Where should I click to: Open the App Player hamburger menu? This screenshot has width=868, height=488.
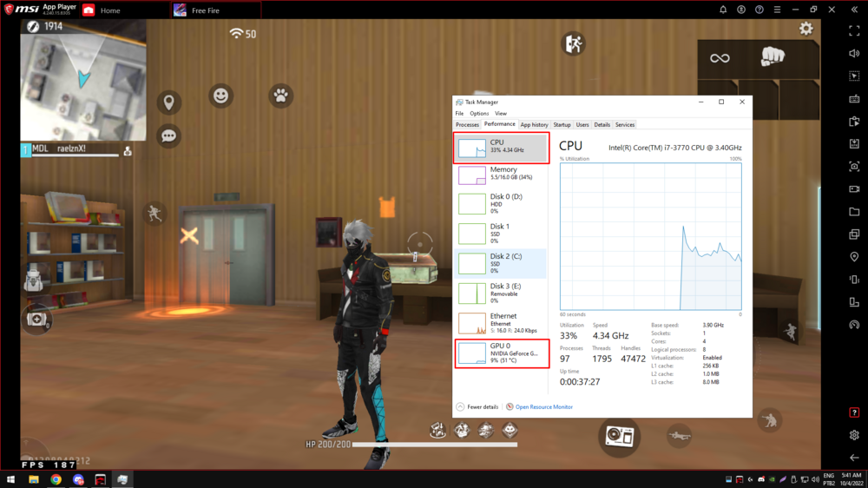[777, 10]
